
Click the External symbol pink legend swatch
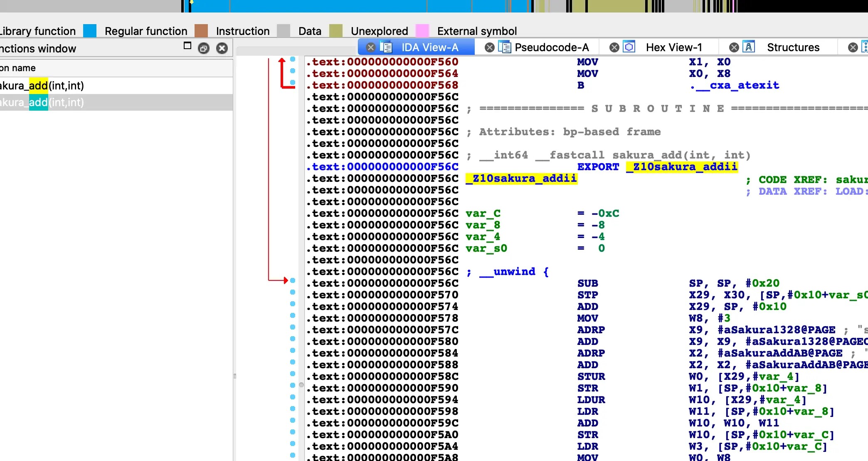pyautogui.click(x=422, y=31)
